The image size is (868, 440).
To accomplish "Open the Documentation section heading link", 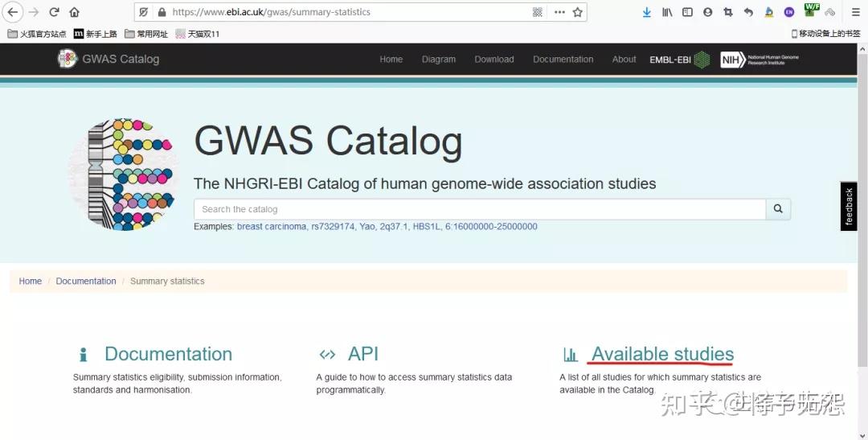I will [168, 354].
